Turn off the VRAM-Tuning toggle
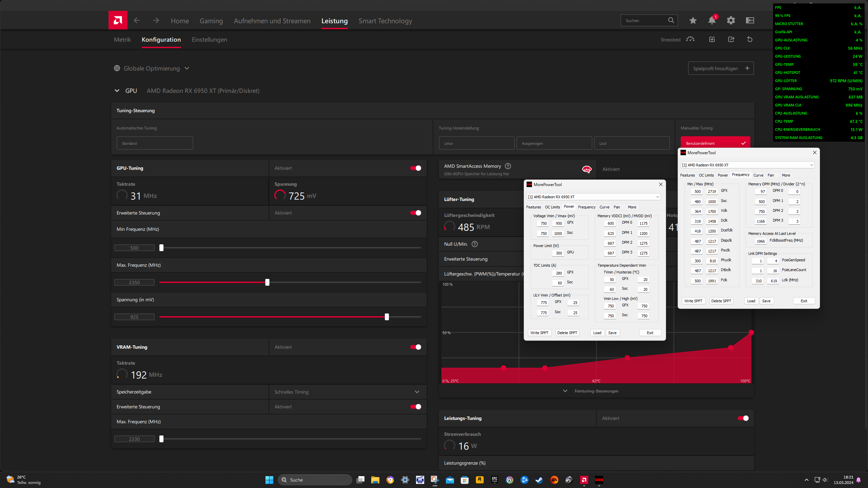 415,347
